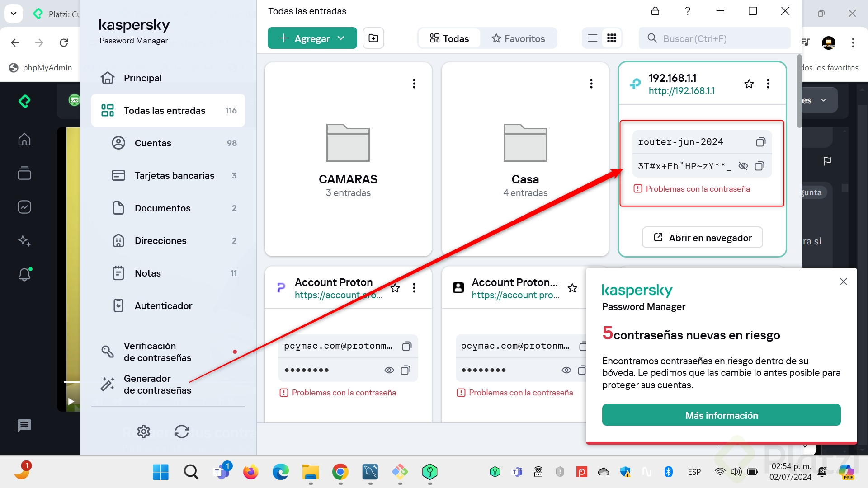
Task: Open CAMARAS folder options menu
Action: coord(414,84)
